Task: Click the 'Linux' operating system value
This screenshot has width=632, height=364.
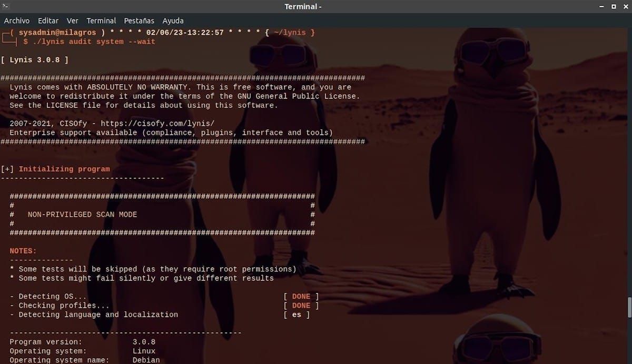Action: 144,351
